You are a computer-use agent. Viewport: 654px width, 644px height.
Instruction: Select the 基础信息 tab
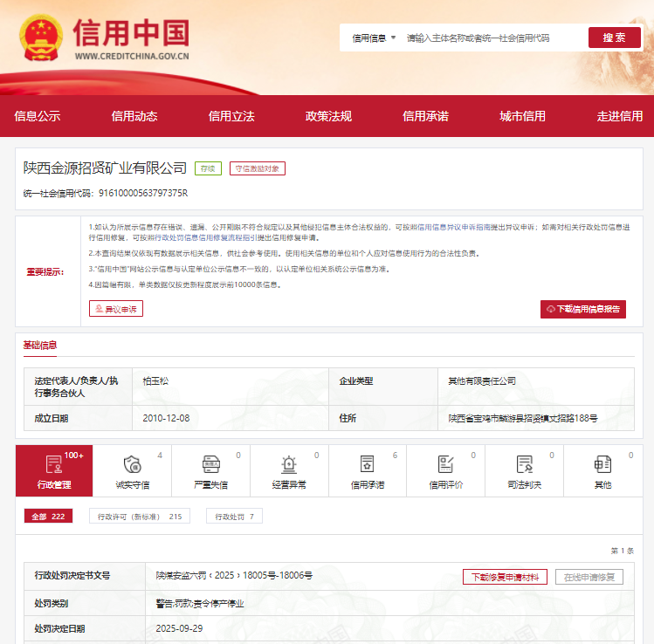(x=39, y=346)
